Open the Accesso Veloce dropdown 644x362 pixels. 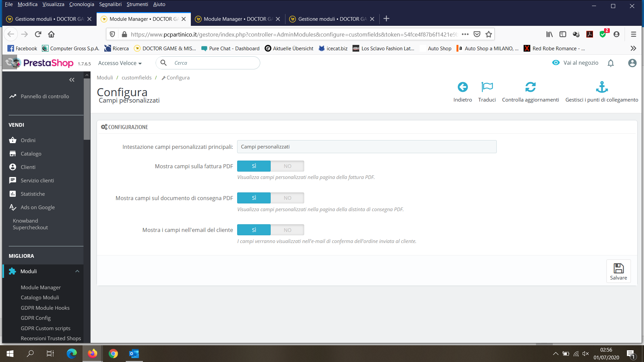[120, 63]
